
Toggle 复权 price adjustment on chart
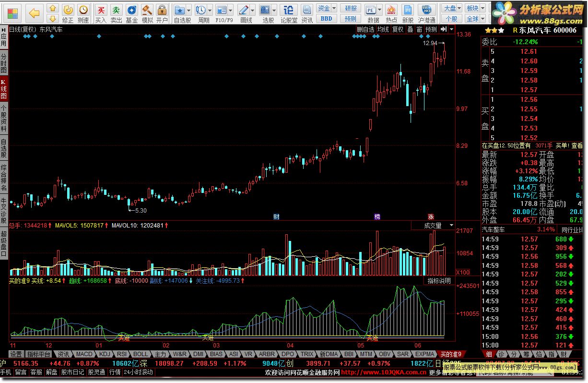398,29
